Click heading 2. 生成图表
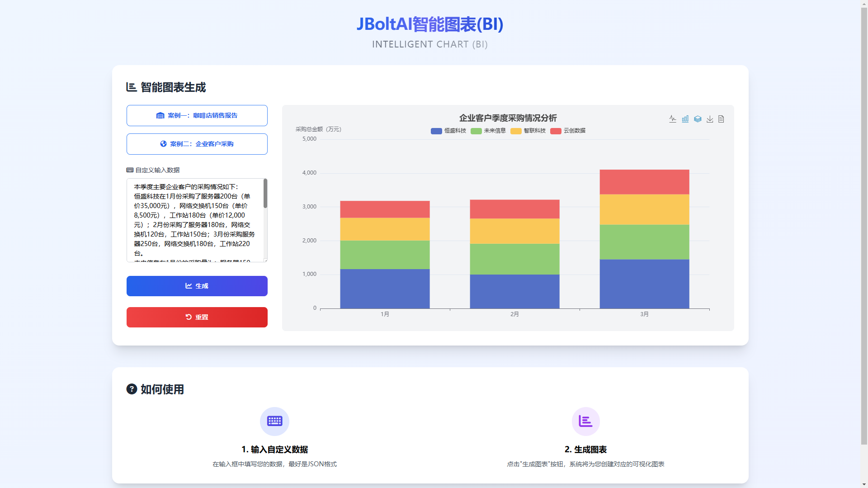 tap(585, 450)
